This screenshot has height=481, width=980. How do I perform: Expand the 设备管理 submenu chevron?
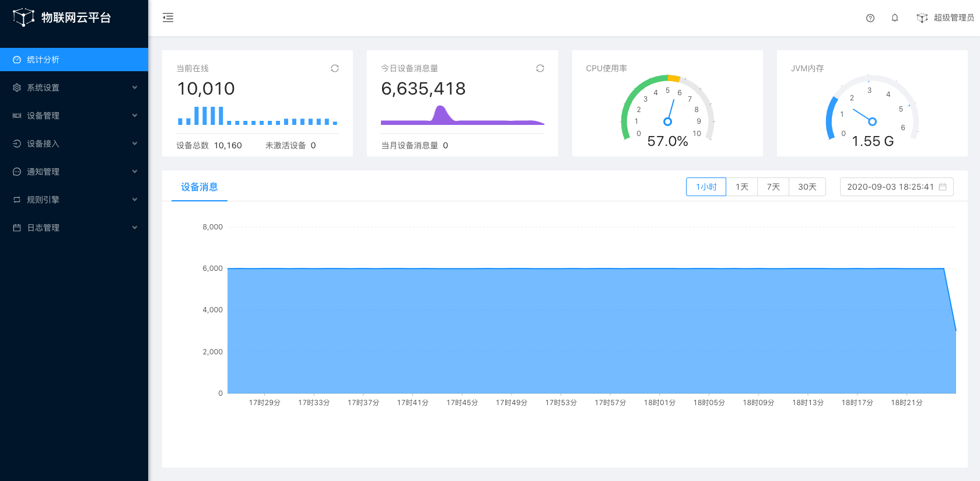pos(135,116)
